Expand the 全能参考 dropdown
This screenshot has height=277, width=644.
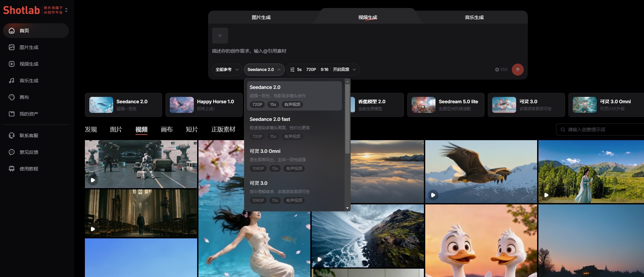[x=227, y=70]
